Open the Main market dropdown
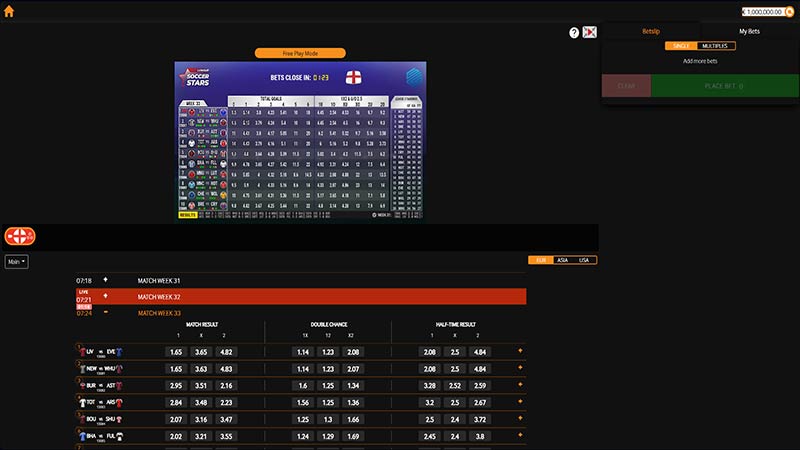The width and height of the screenshot is (800, 450). (16, 262)
